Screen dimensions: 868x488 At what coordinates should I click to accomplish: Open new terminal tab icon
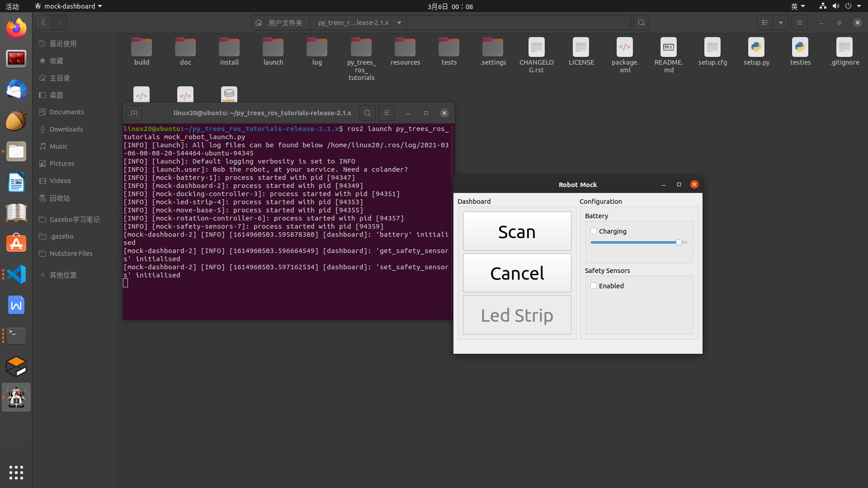coord(134,113)
